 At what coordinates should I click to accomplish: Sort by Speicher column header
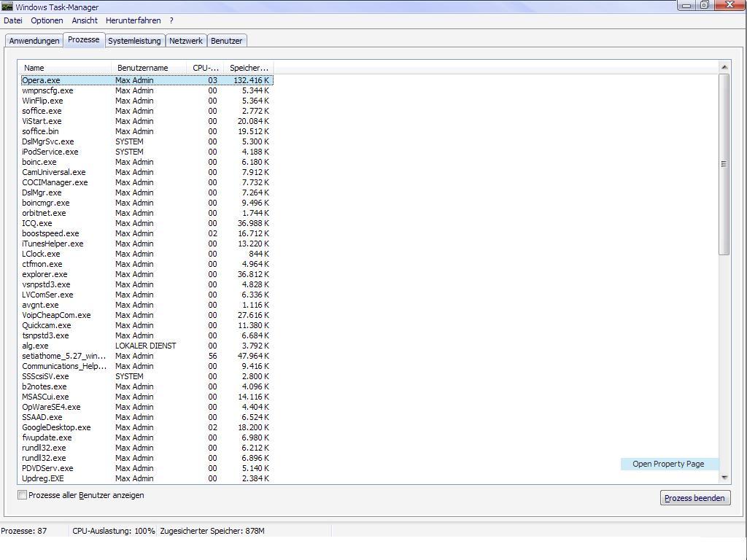click(248, 68)
